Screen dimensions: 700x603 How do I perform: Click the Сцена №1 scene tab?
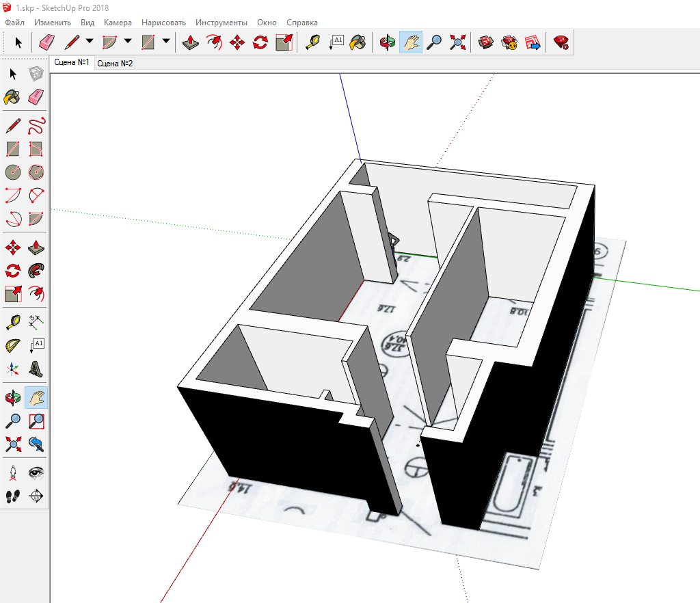coord(72,62)
